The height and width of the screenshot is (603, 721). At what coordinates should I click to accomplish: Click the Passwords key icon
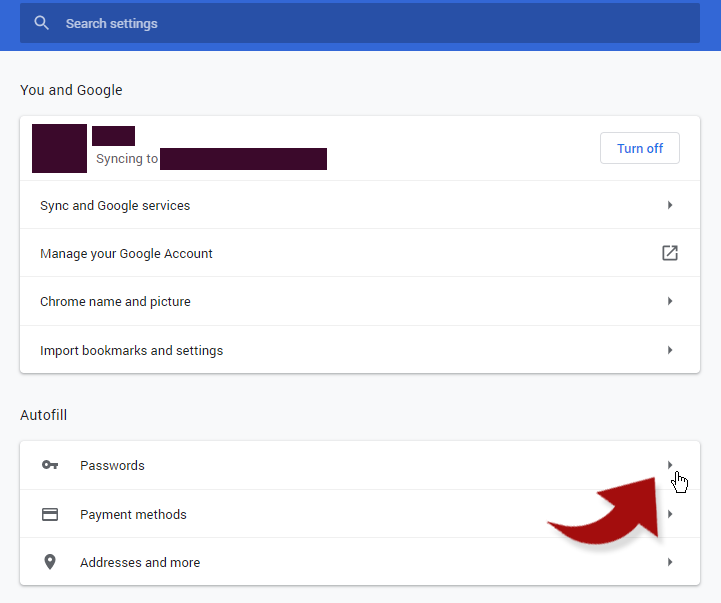point(50,465)
